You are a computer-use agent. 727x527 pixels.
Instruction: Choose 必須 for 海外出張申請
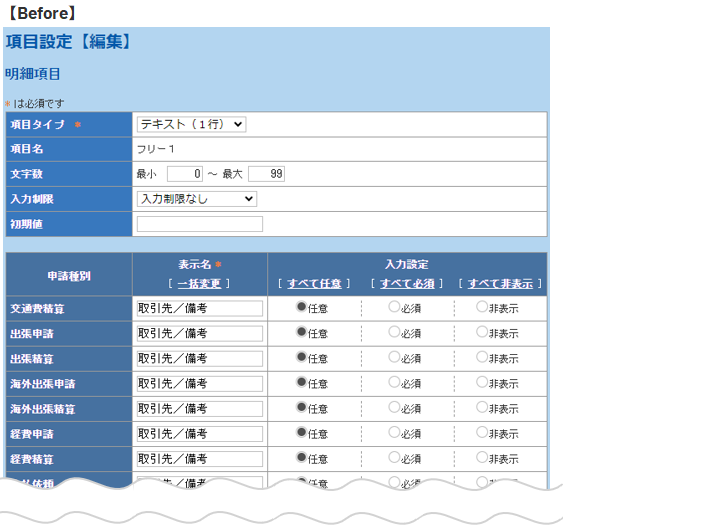394,382
